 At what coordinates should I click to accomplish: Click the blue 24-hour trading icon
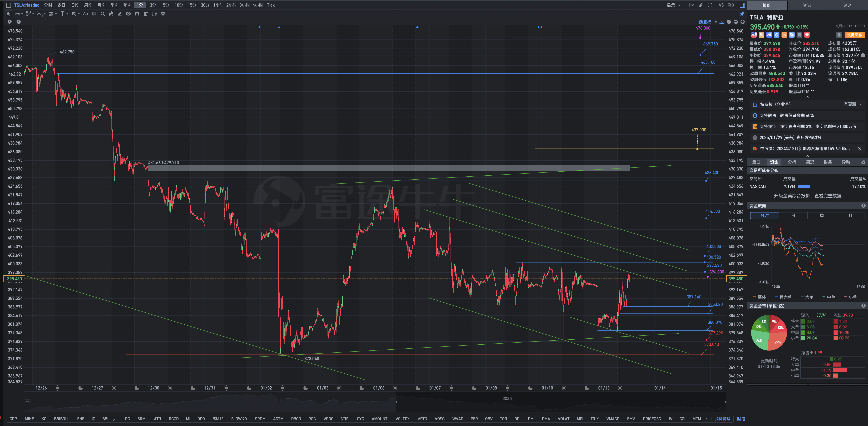769,35
